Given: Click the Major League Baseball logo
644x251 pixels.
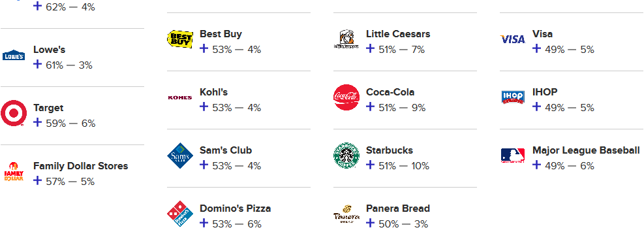Looking at the screenshot, I should tap(513, 156).
